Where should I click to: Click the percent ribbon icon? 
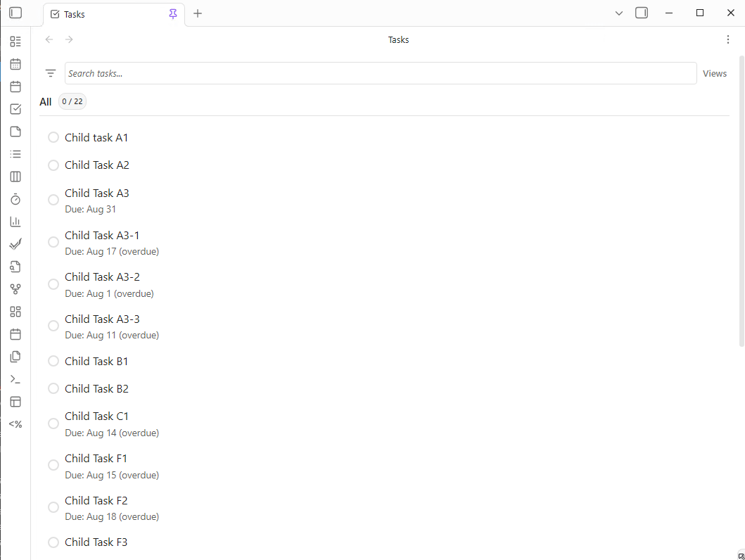[15, 424]
